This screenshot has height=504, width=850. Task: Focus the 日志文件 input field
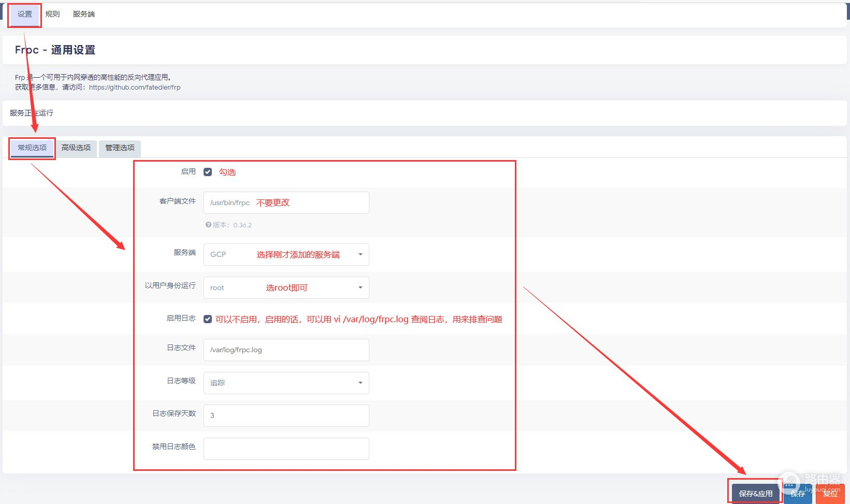[286, 350]
